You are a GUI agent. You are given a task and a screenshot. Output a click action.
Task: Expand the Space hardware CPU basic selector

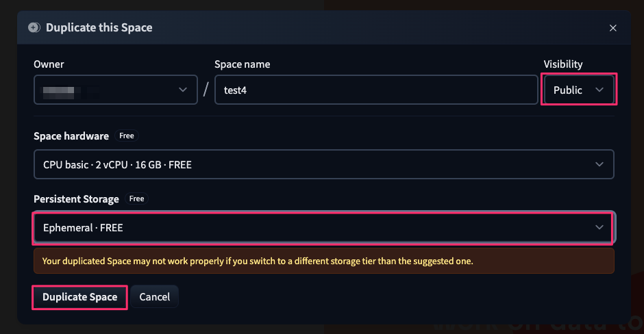pos(323,164)
